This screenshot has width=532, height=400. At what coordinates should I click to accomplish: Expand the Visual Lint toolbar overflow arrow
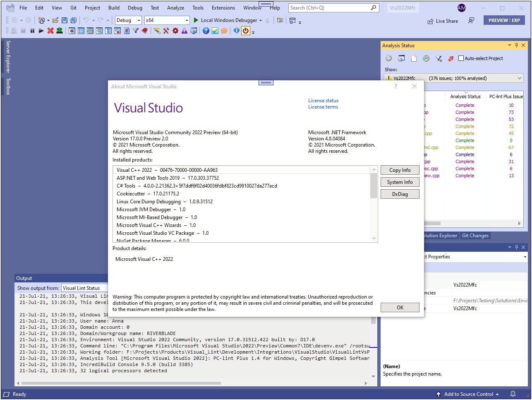(253, 32)
